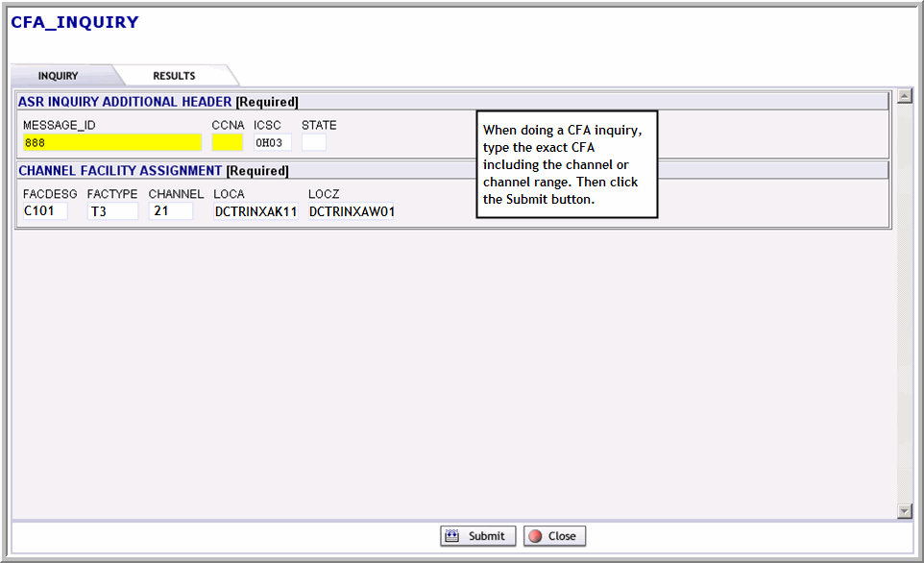Open the RESULTS tab
Image resolution: width=924 pixels, height=563 pixels.
pyautogui.click(x=174, y=76)
